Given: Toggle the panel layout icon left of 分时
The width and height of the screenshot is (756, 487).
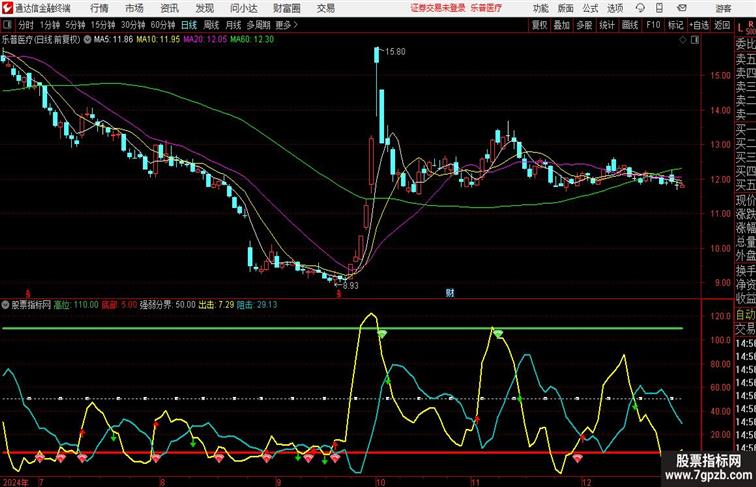Looking at the screenshot, I should coord(7,25).
